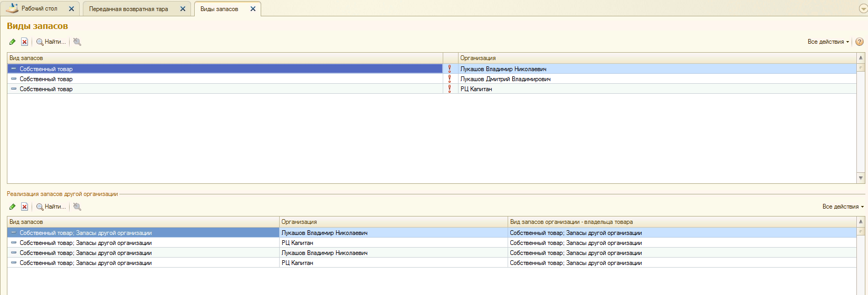
Task: Click Вид запасов организации - владельца товара header
Action: pyautogui.click(x=681, y=222)
